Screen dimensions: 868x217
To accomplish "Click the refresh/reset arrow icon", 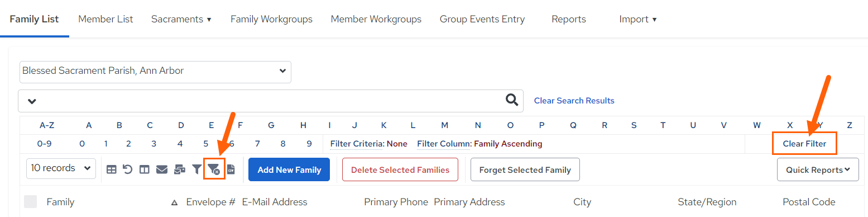I will [128, 169].
